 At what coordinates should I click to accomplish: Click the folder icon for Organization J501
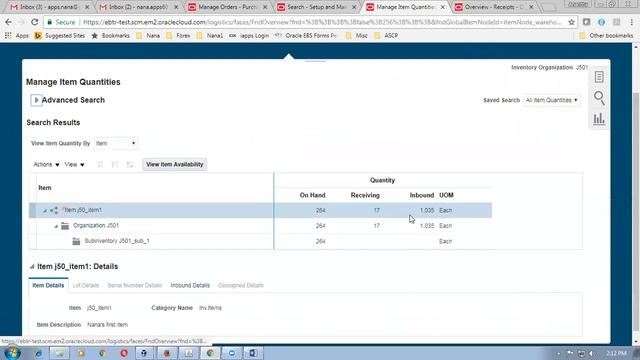65,226
